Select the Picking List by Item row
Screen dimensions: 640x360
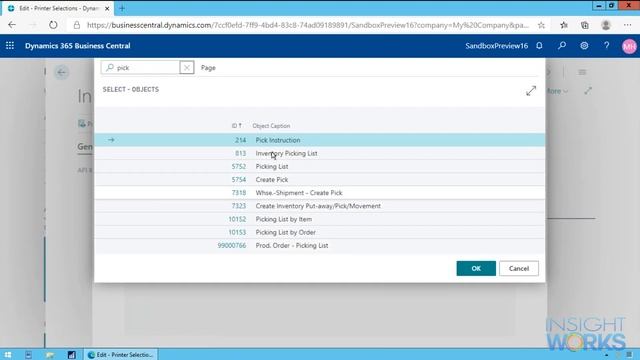click(320, 219)
